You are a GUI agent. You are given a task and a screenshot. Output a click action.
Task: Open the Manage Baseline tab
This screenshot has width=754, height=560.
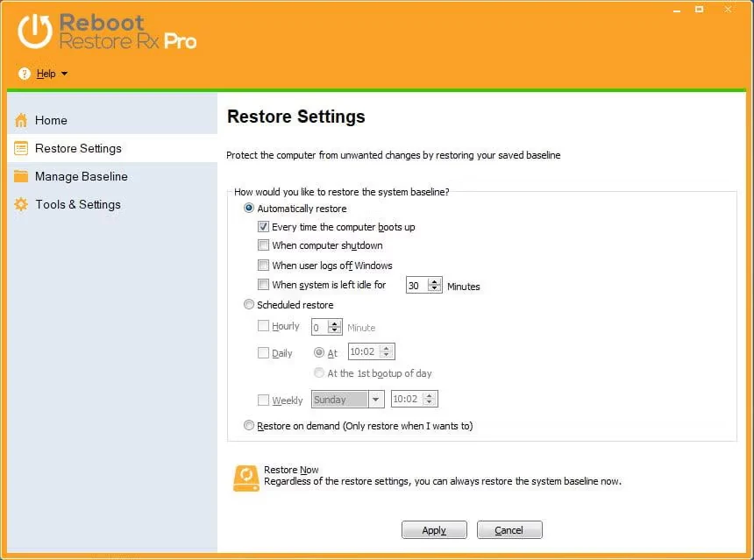click(81, 177)
